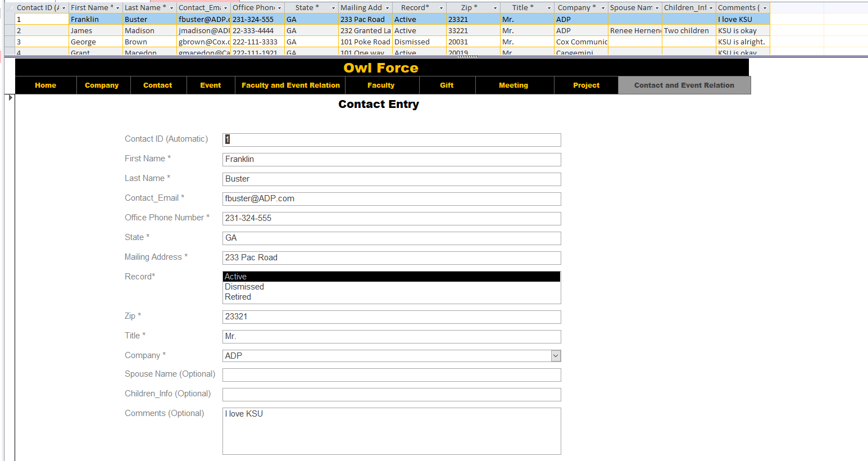This screenshot has height=461, width=868.
Task: Expand the Company combo box in form
Action: [x=556, y=356]
